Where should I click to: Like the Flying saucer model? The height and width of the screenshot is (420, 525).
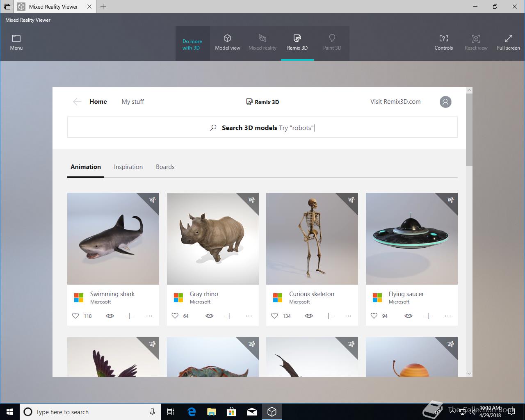pyautogui.click(x=374, y=316)
